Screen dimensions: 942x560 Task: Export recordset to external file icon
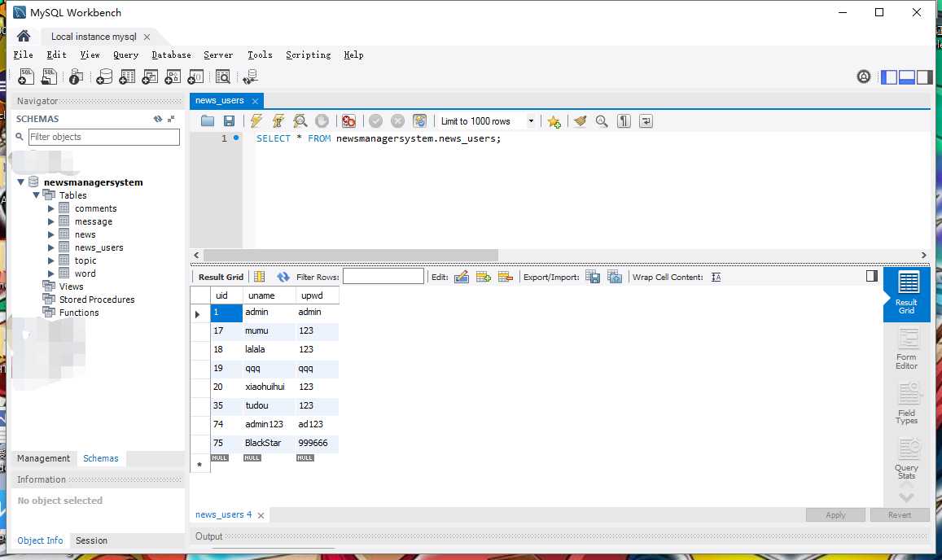pyautogui.click(x=593, y=277)
